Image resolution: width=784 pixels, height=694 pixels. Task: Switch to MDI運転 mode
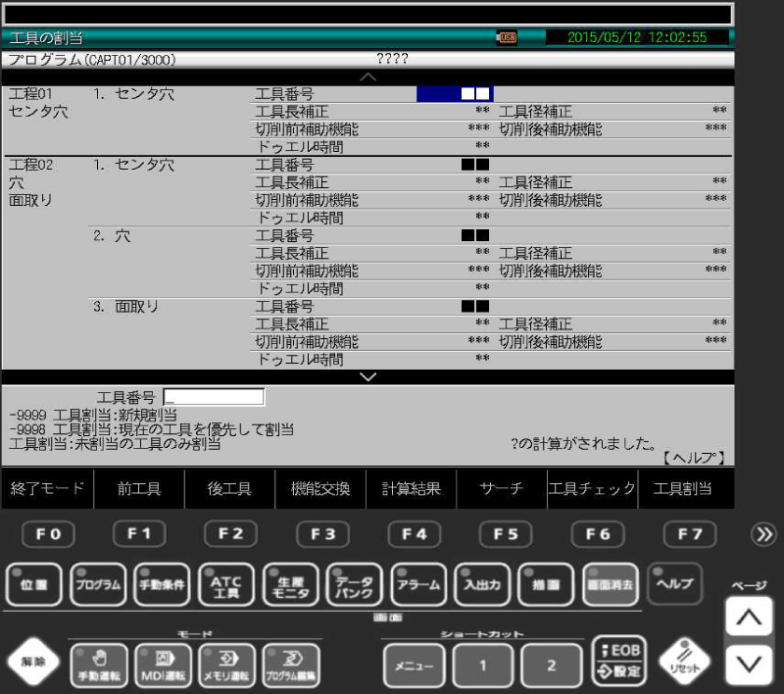point(163,664)
